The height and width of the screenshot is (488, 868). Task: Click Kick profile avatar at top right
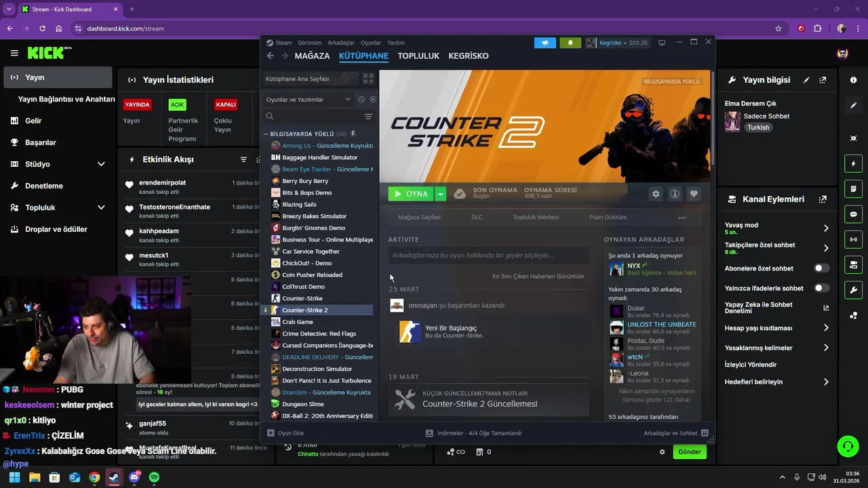coord(842,53)
